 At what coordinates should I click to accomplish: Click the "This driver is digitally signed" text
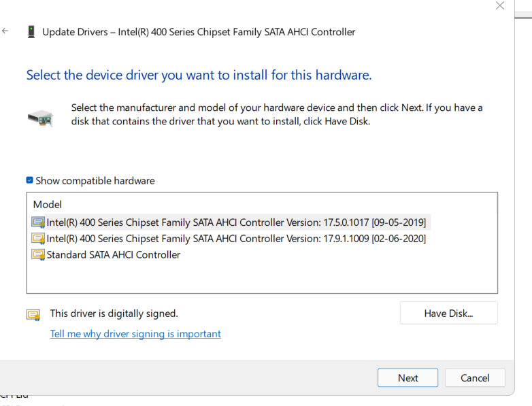[114, 314]
